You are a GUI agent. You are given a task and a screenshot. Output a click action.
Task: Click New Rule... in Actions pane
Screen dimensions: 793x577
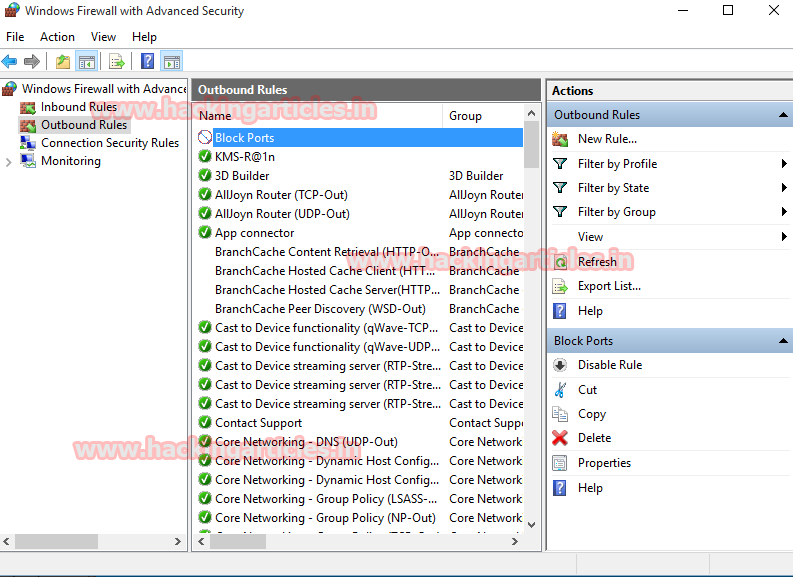click(607, 139)
